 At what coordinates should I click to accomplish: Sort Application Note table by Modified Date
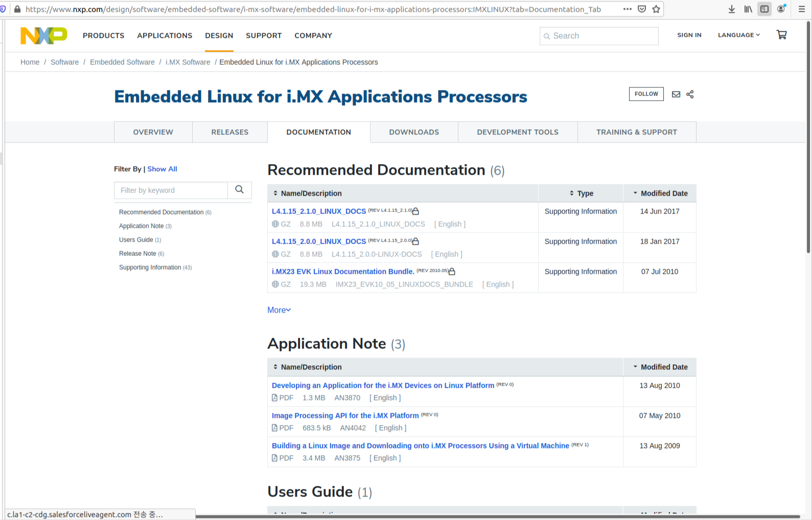click(660, 367)
